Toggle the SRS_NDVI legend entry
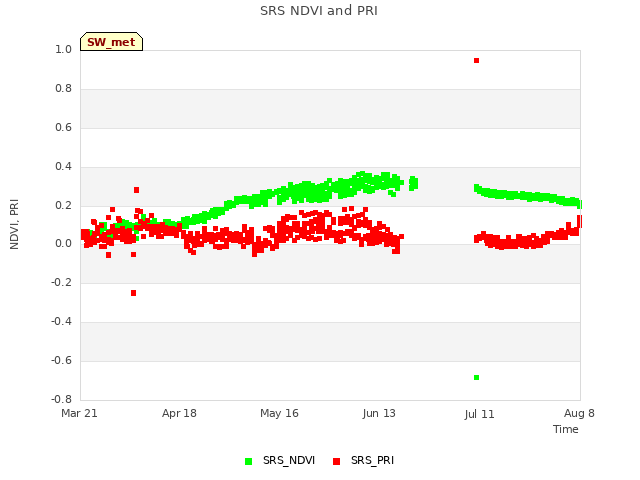This screenshot has width=640, height=480. (280, 461)
